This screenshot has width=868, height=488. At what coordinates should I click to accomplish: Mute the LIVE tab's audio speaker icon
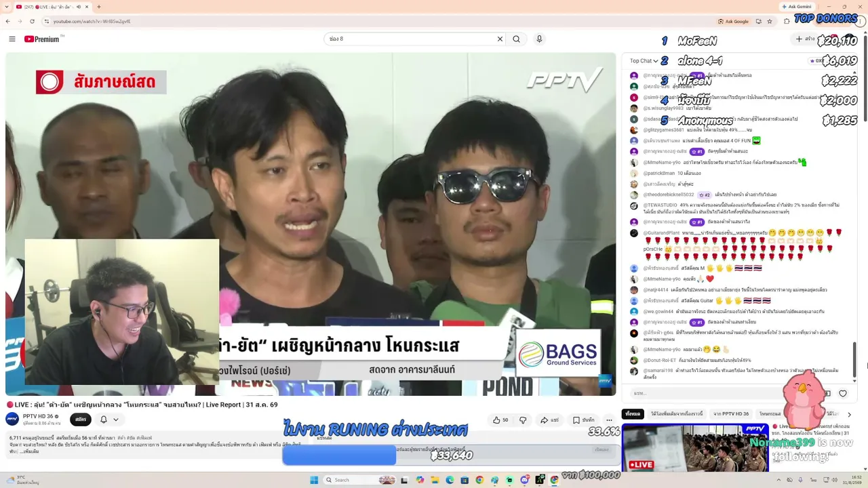coord(78,7)
